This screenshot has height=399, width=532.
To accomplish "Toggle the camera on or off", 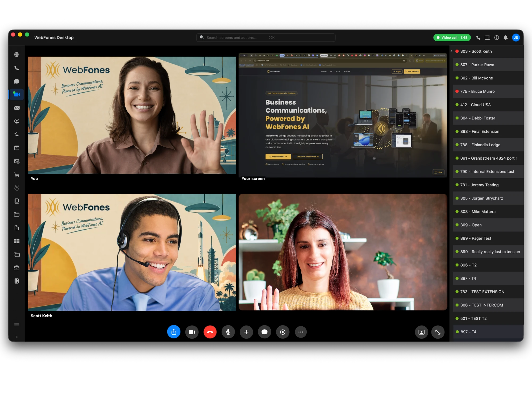I will pos(192,332).
